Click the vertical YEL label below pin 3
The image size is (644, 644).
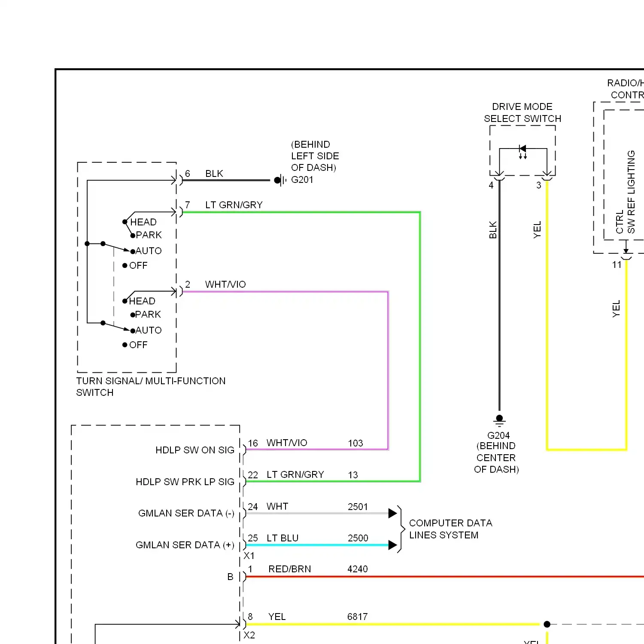point(537,230)
